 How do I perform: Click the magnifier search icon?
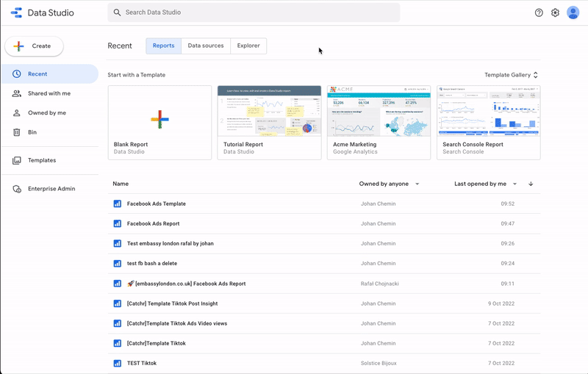click(118, 12)
